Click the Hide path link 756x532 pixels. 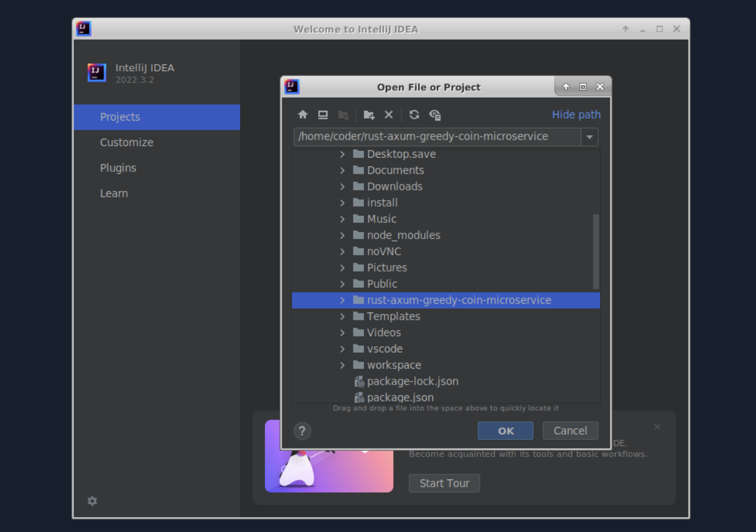coord(576,114)
